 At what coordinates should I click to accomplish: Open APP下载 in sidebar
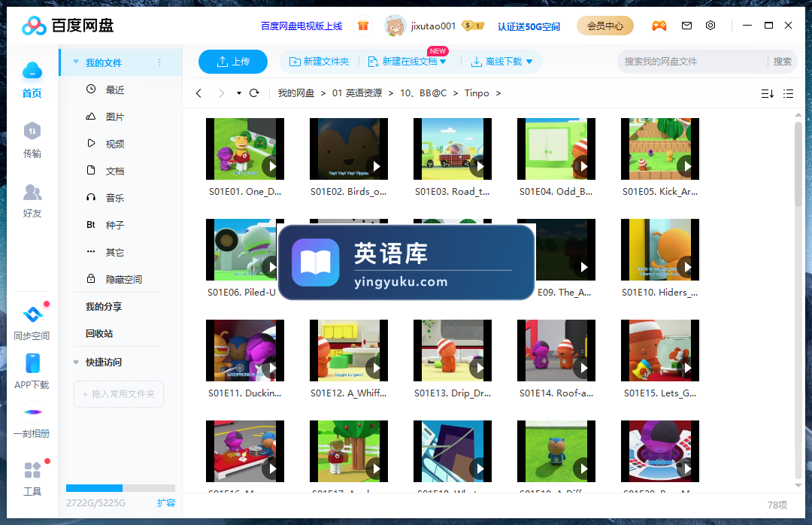(32, 372)
